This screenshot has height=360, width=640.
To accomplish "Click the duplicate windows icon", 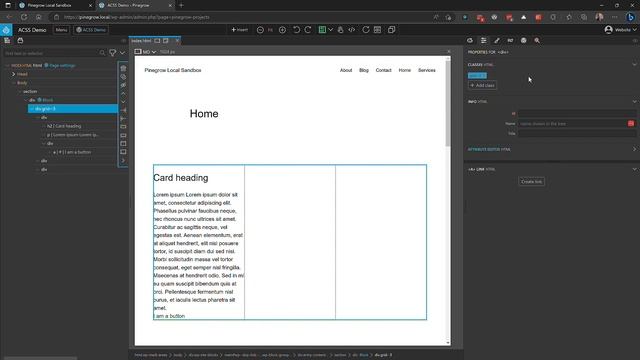I will point(391,30).
